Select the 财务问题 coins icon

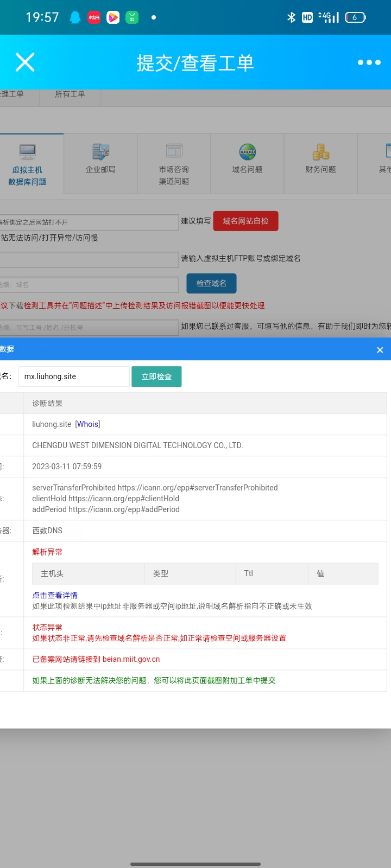pos(320,151)
